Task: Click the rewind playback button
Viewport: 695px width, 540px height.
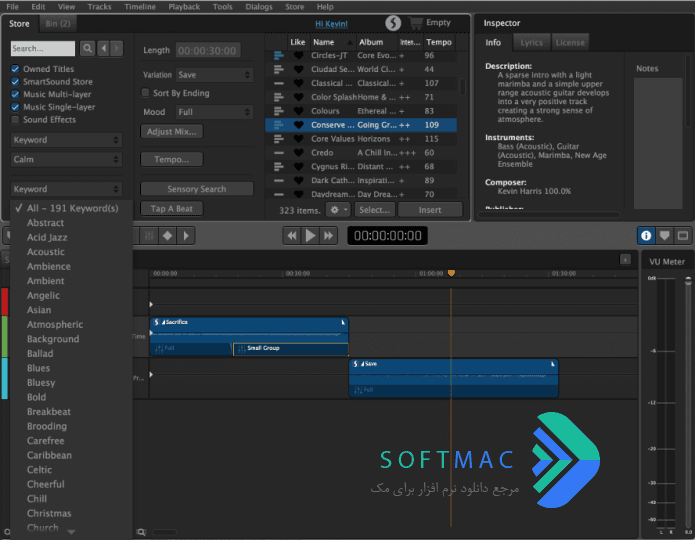Action: 292,235
